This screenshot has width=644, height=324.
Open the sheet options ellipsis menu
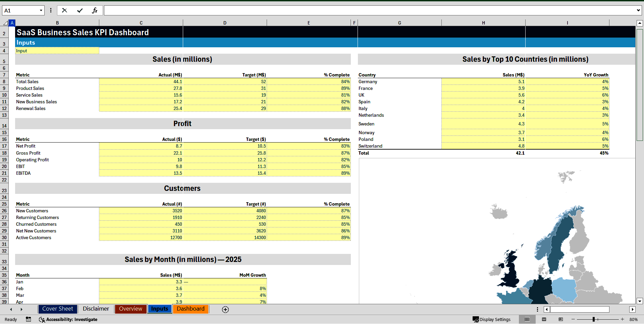537,309
